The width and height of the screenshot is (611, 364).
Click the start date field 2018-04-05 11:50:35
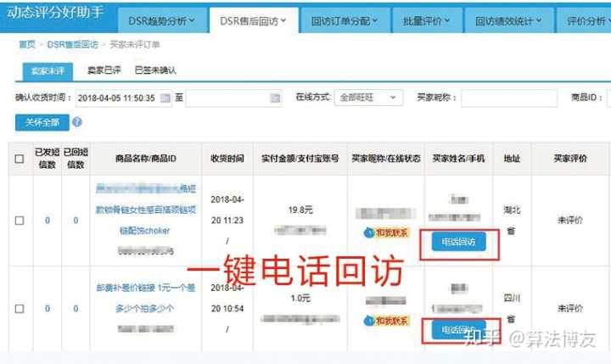(x=124, y=98)
